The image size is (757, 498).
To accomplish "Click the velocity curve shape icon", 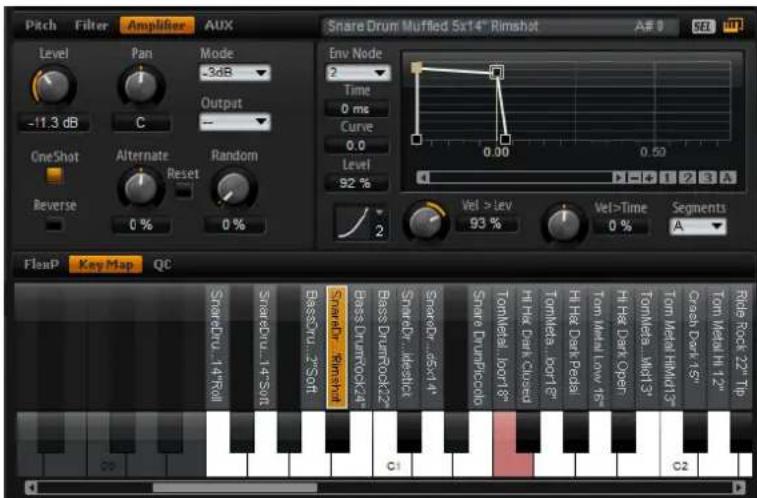I will tap(354, 223).
